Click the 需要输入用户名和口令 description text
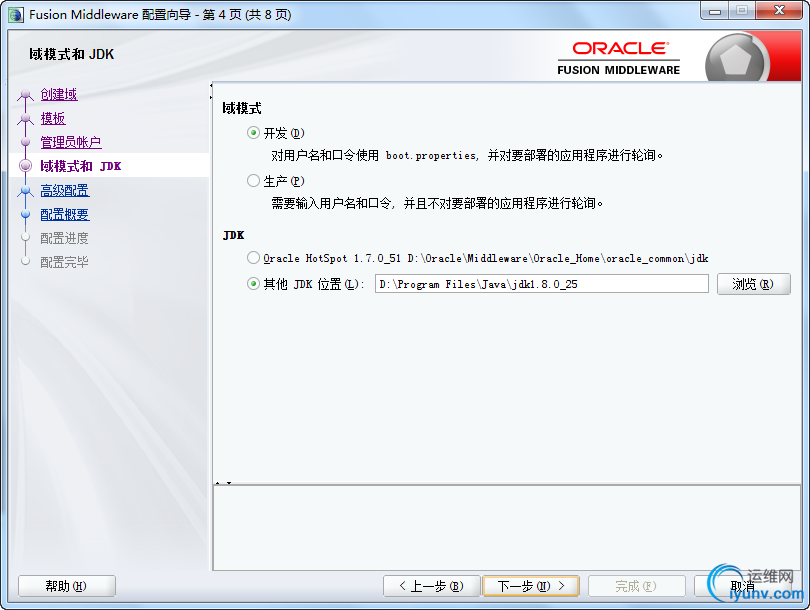This screenshot has height=610, width=810. tap(437, 204)
